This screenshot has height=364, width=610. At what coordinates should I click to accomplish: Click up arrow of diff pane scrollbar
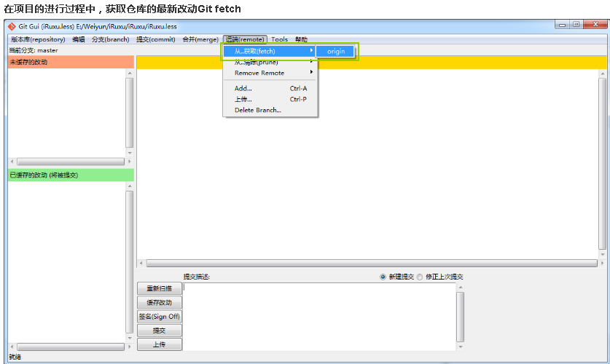(x=603, y=74)
